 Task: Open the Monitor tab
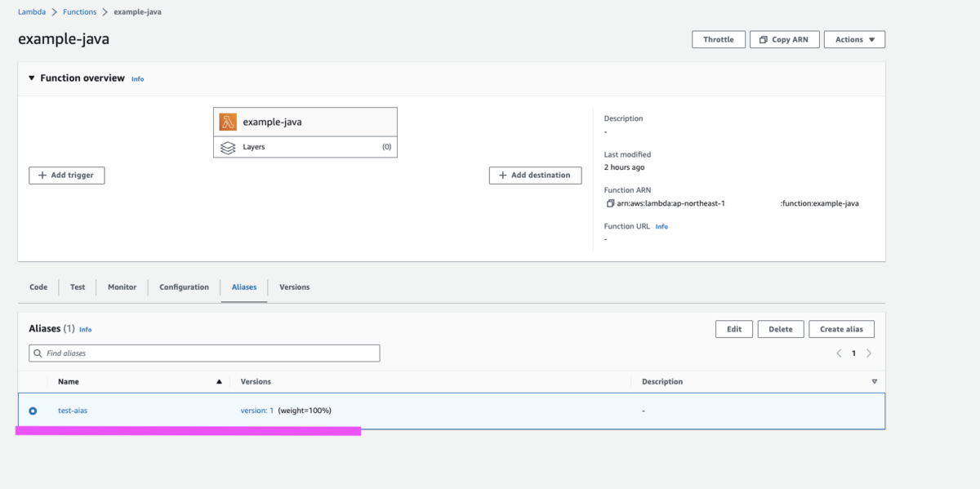(x=122, y=287)
